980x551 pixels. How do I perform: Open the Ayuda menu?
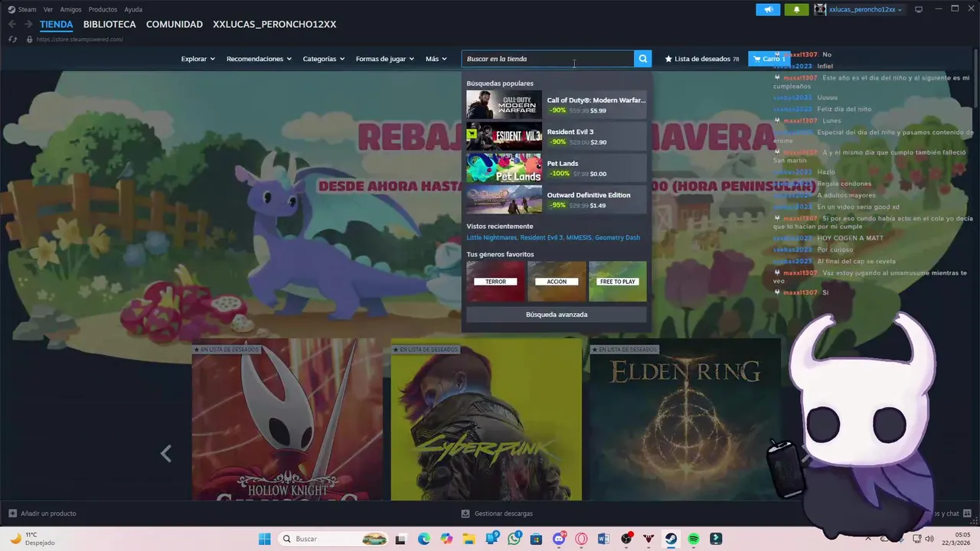click(133, 9)
